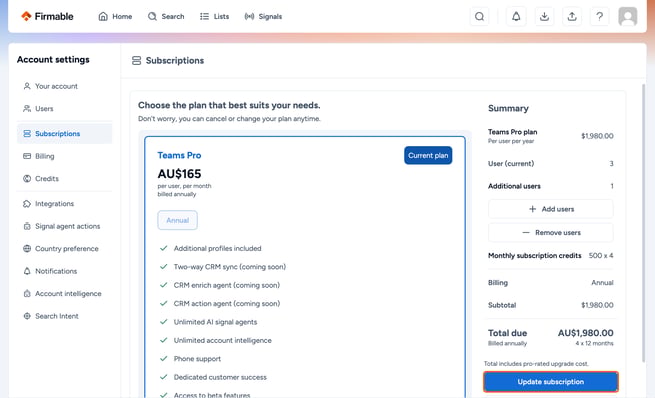Select the Subscriptions sidebar item
The height and width of the screenshot is (398, 655).
point(64,134)
